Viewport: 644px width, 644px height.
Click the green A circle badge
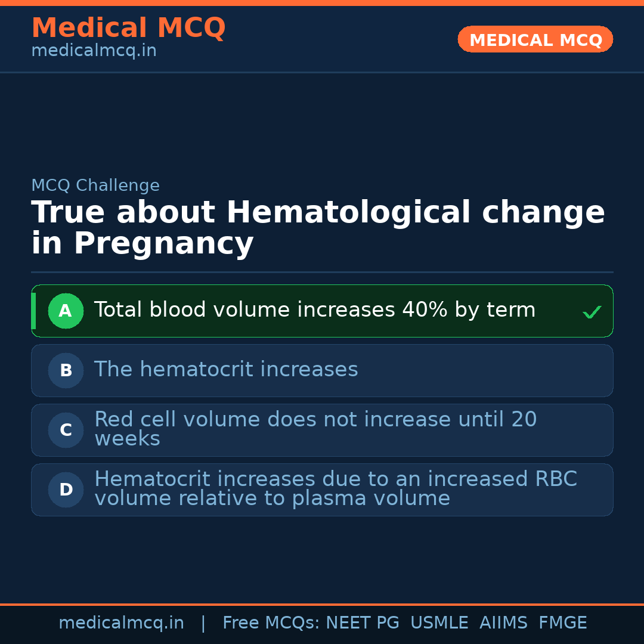click(66, 311)
